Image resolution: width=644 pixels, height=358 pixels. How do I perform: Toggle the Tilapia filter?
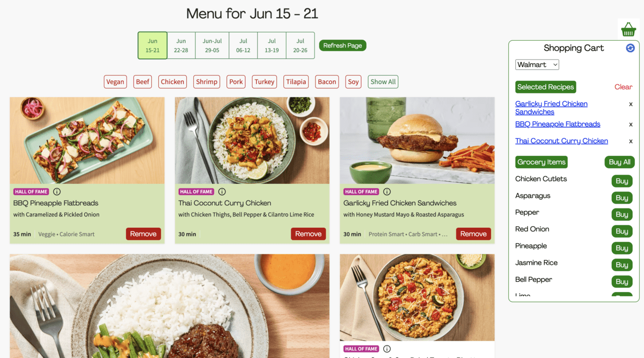click(296, 82)
